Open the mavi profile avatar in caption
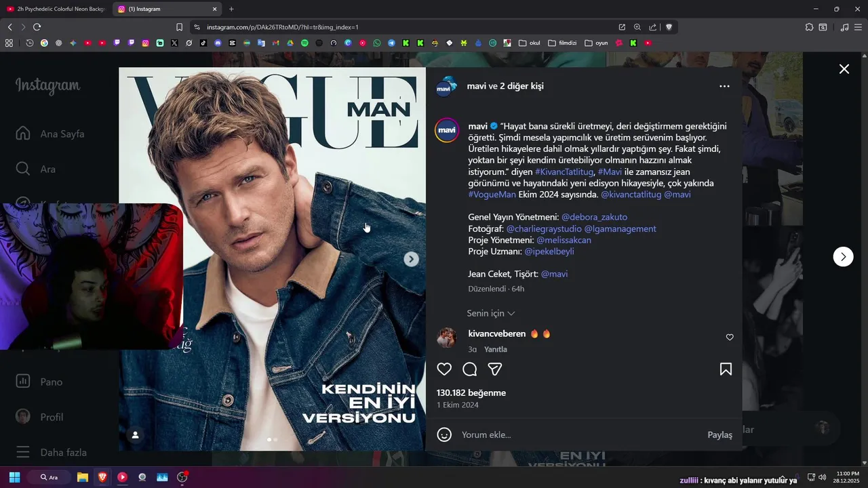Image resolution: width=868 pixels, height=488 pixels. coord(447,130)
